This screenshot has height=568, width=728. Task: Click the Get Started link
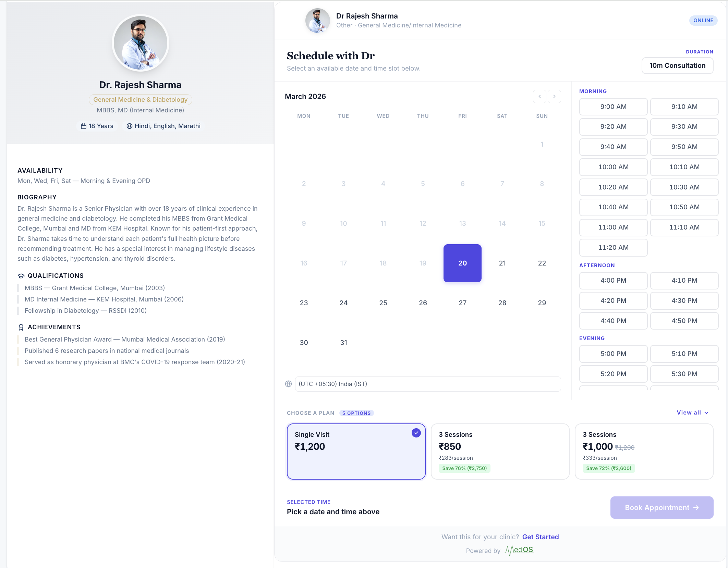point(540,537)
